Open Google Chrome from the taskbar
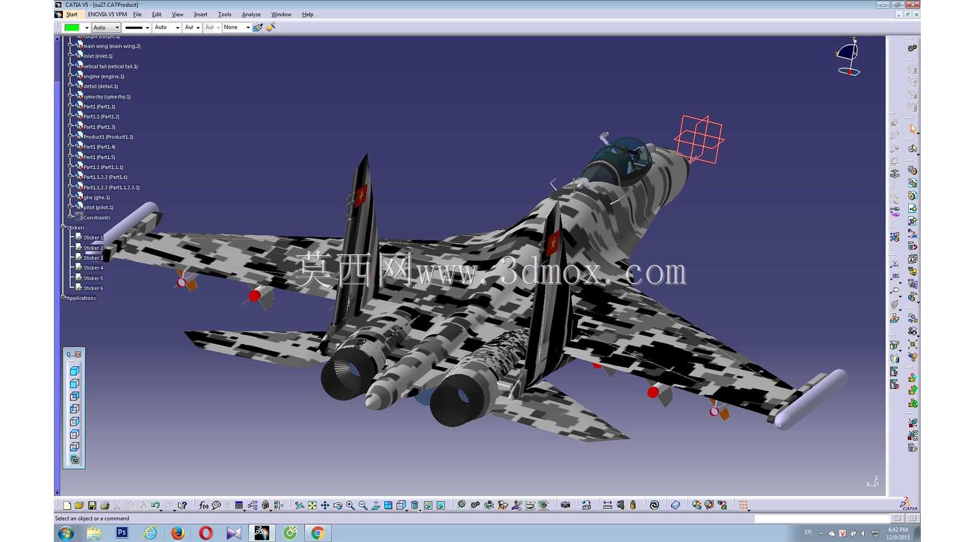The height and width of the screenshot is (542, 980). pos(318,533)
